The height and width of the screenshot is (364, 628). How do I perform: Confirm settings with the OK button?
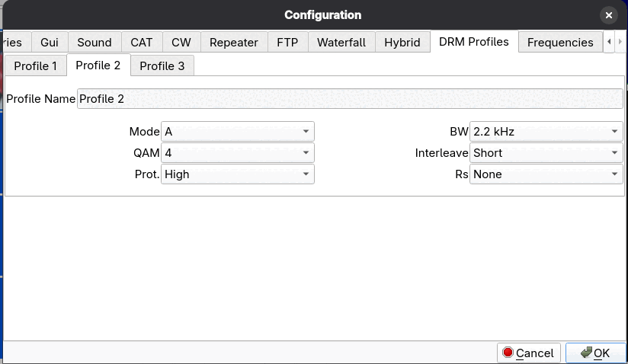[x=595, y=353]
